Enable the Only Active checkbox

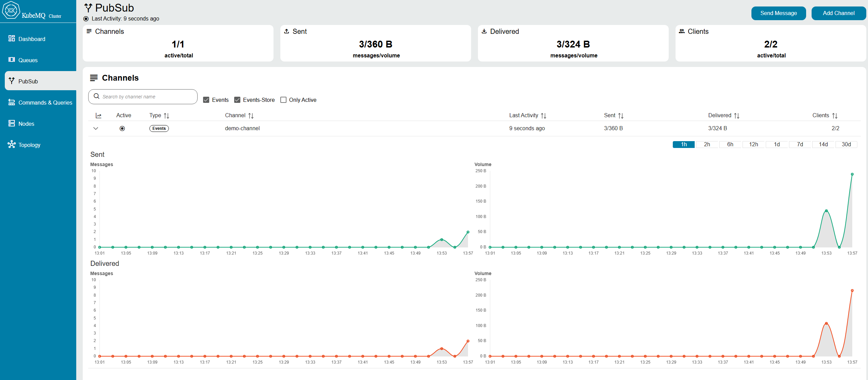click(283, 100)
